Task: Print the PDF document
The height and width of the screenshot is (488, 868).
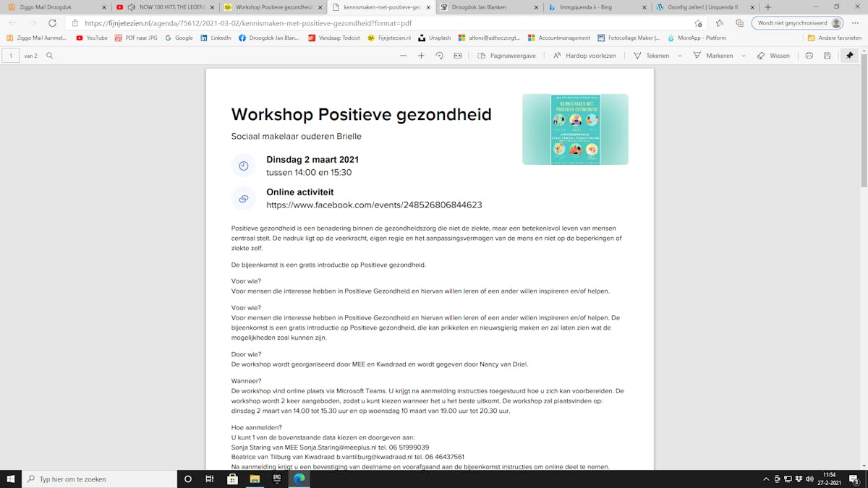Action: pyautogui.click(x=809, y=56)
